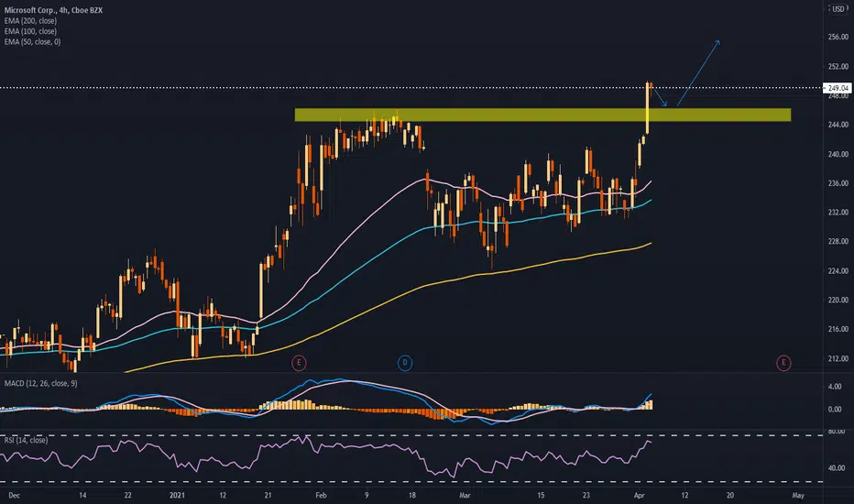Viewport: 854px width, 504px height.
Task: Click the 240.00 price axis label
Action: (838, 154)
